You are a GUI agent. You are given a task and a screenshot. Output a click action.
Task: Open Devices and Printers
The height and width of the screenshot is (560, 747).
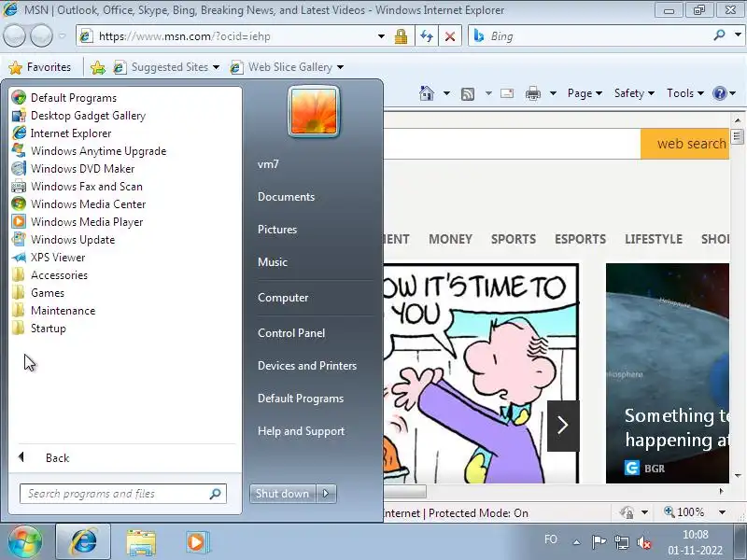tap(307, 366)
